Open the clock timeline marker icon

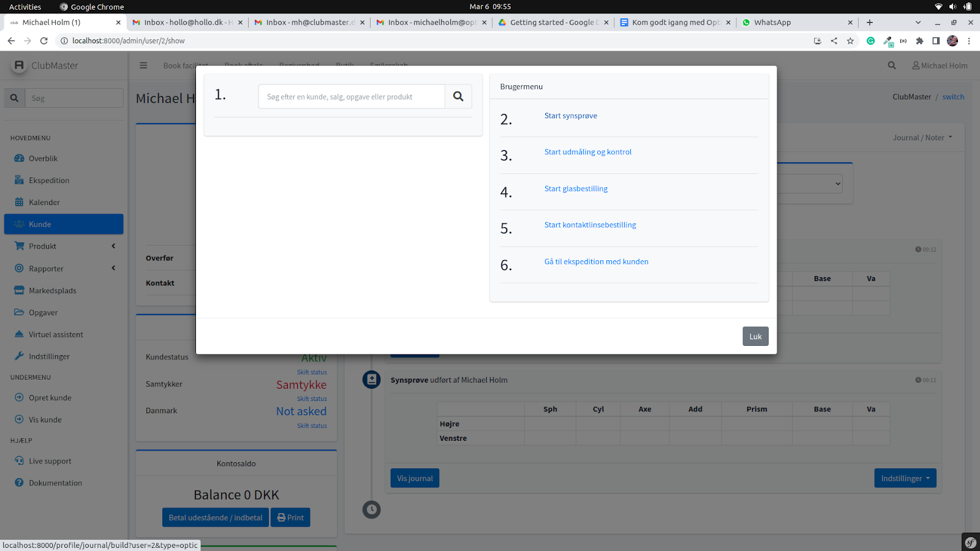371,509
